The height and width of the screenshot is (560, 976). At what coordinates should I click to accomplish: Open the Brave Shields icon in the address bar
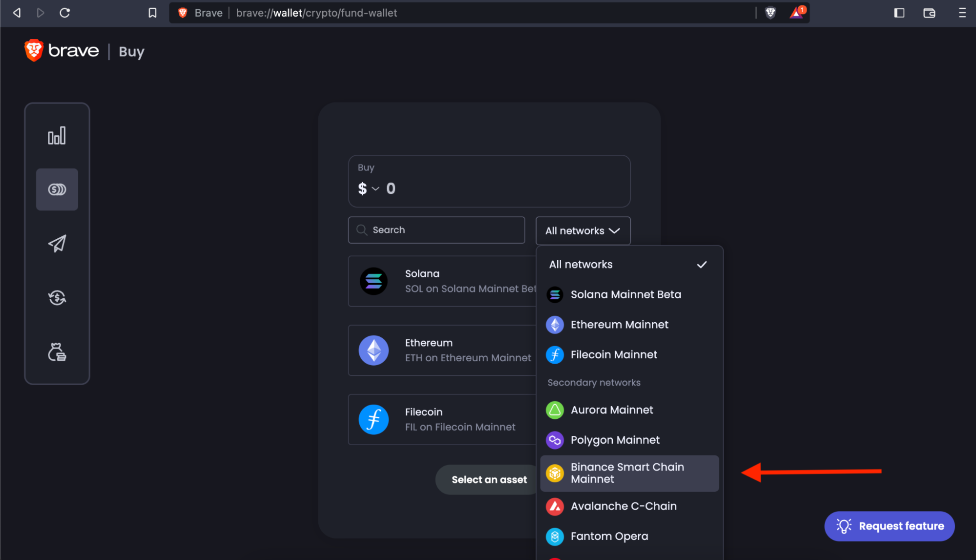tap(770, 13)
